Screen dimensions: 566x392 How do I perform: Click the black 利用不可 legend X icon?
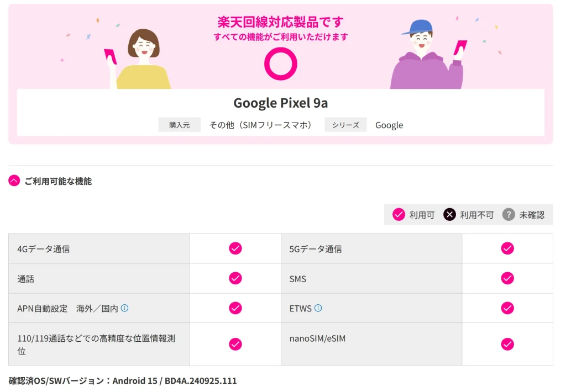coord(449,215)
